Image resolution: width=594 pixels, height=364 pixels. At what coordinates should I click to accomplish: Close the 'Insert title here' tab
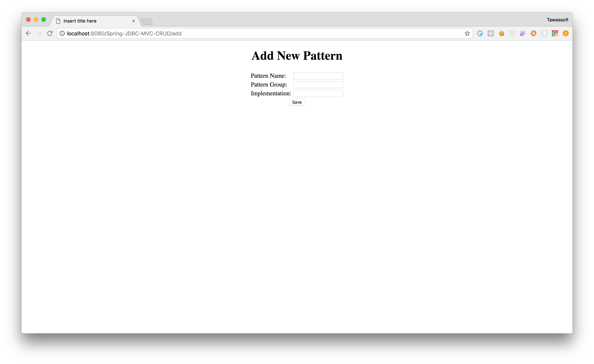click(133, 21)
